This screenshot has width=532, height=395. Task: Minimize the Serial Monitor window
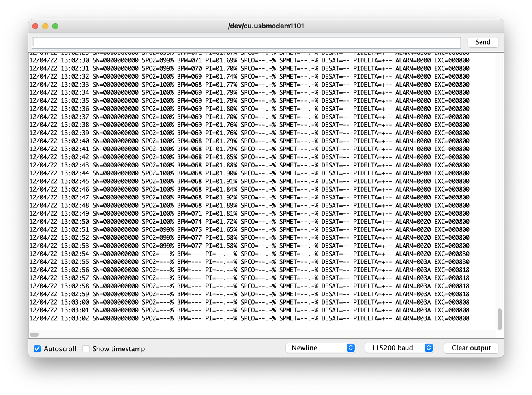[x=45, y=26]
